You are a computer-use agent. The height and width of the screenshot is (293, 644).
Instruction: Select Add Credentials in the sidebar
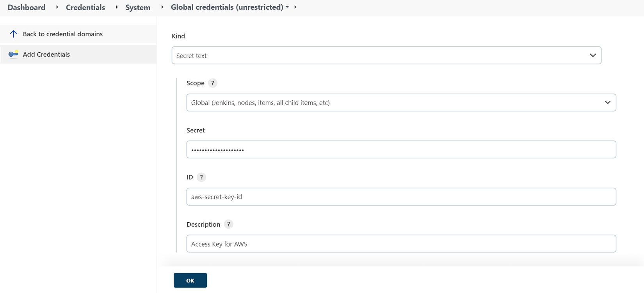pyautogui.click(x=46, y=54)
